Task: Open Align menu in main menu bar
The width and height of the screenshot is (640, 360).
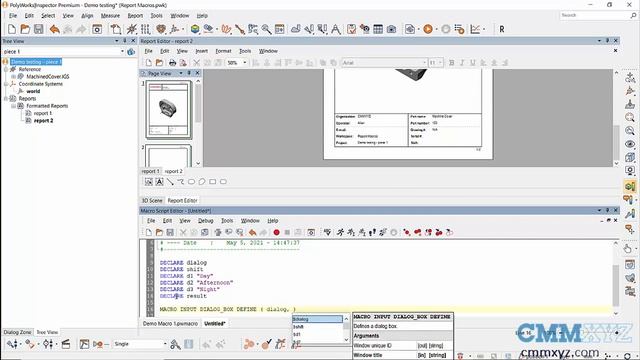Action: [87, 16]
